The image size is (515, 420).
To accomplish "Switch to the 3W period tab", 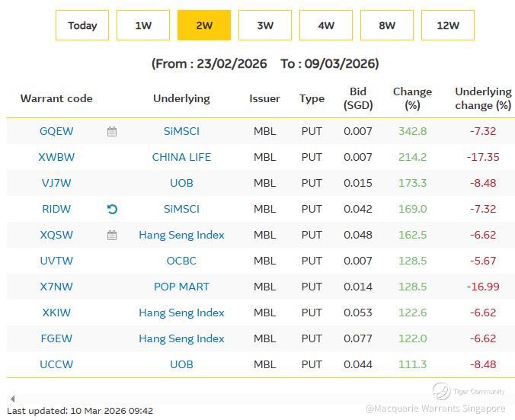I will (x=265, y=25).
